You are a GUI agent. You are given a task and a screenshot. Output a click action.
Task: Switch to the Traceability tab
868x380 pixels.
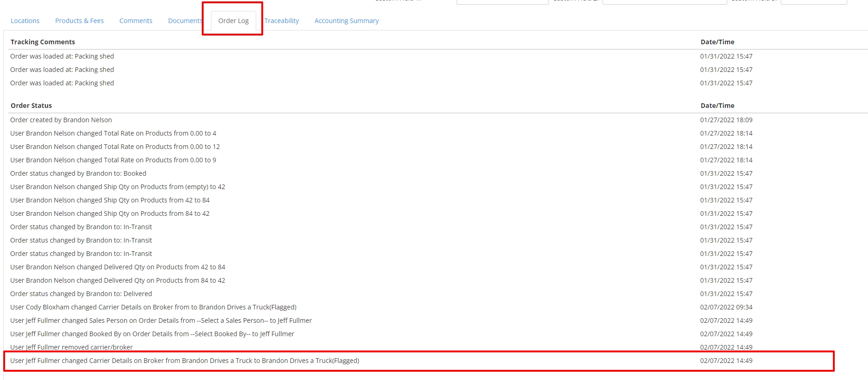(282, 21)
